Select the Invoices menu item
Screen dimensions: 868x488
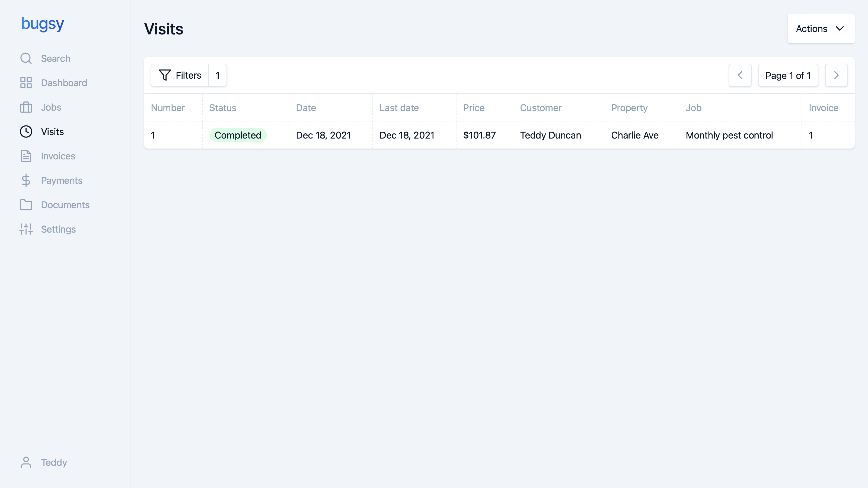[58, 156]
